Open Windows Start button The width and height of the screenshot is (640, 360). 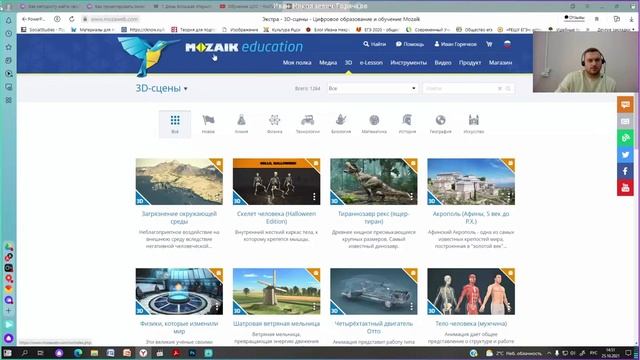point(7,353)
